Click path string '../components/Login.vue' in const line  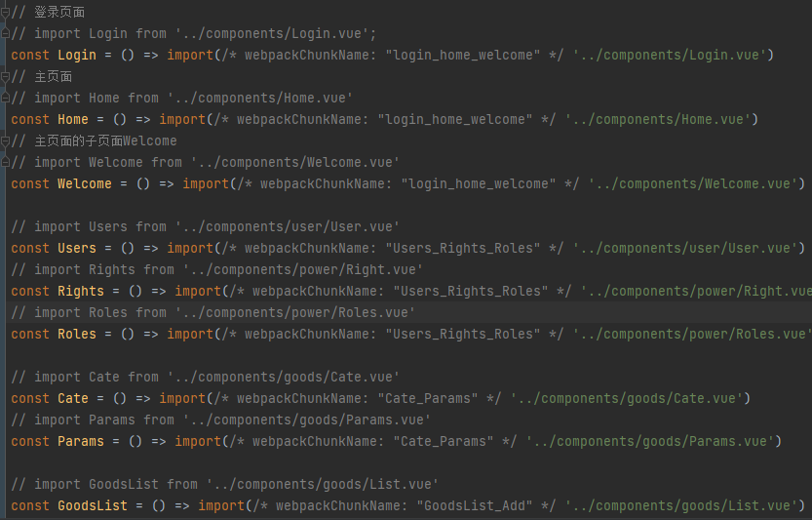669,55
